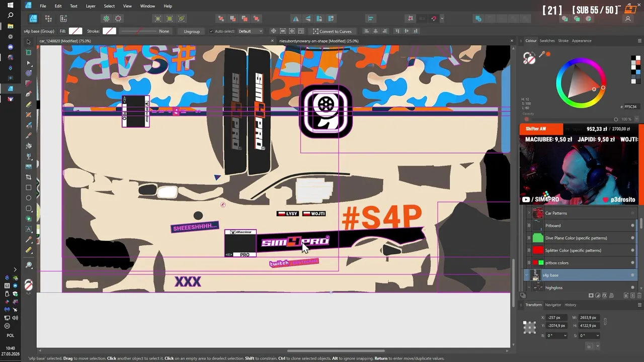Toggle visibility of Splitter Color layer

click(x=632, y=250)
